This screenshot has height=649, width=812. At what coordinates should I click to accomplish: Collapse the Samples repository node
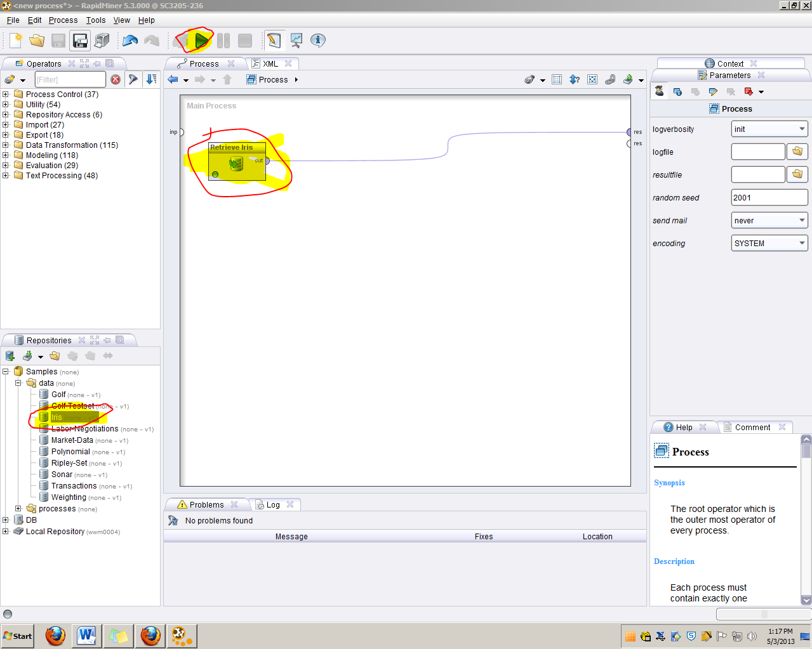pos(6,371)
